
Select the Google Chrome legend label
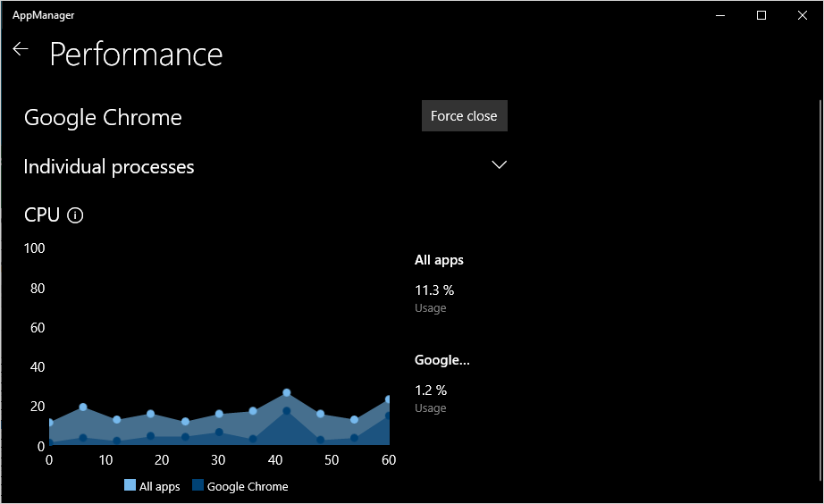coord(248,487)
